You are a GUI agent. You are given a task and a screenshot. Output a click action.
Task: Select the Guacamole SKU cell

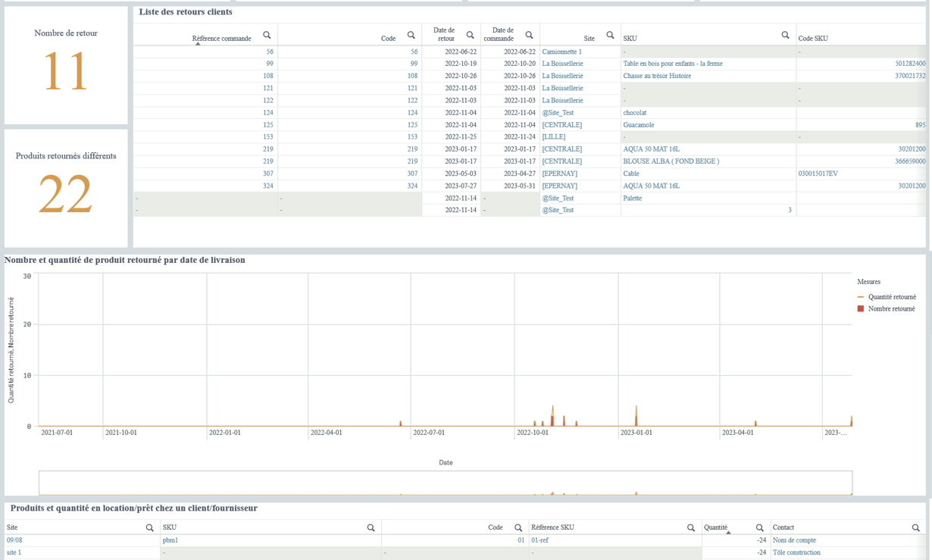click(x=639, y=125)
